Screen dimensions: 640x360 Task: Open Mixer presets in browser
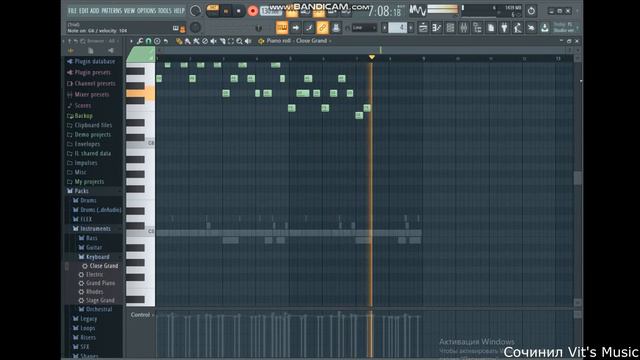click(91, 94)
